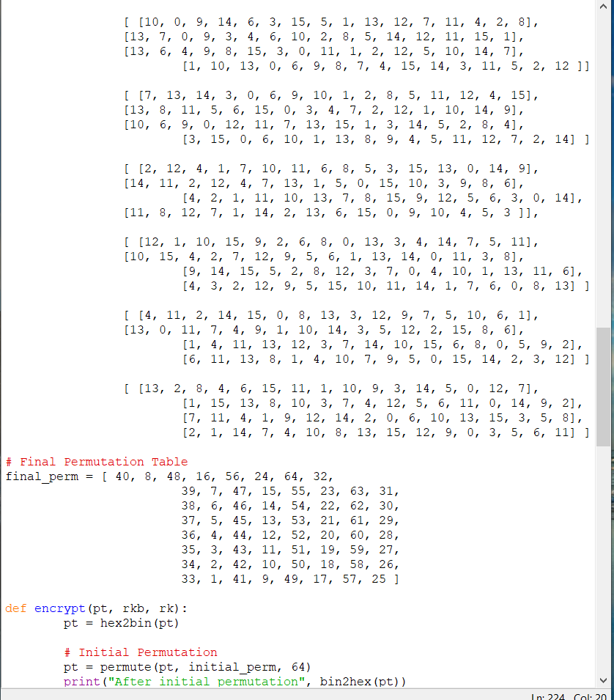Click the scroll up arrow
The height and width of the screenshot is (700, 614).
pyautogui.click(x=603, y=7)
